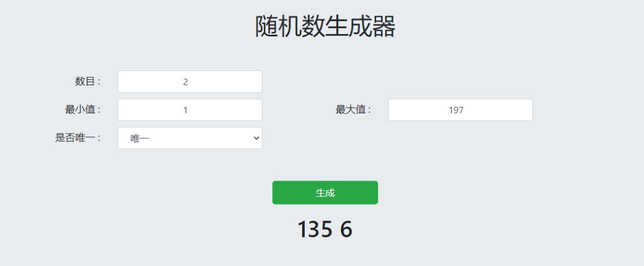Click the generated number 6

click(346, 230)
